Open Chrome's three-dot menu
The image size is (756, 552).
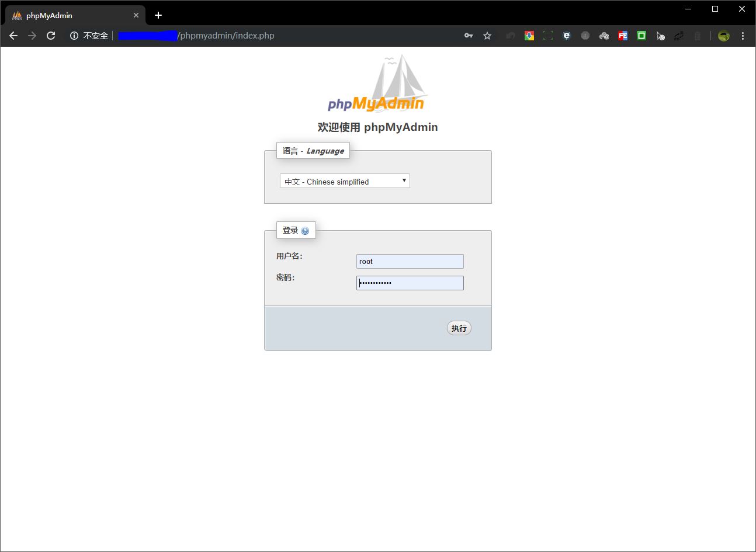tap(743, 36)
